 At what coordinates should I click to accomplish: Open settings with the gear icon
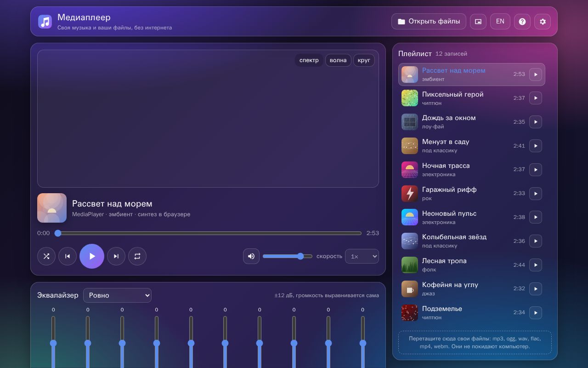tap(543, 21)
